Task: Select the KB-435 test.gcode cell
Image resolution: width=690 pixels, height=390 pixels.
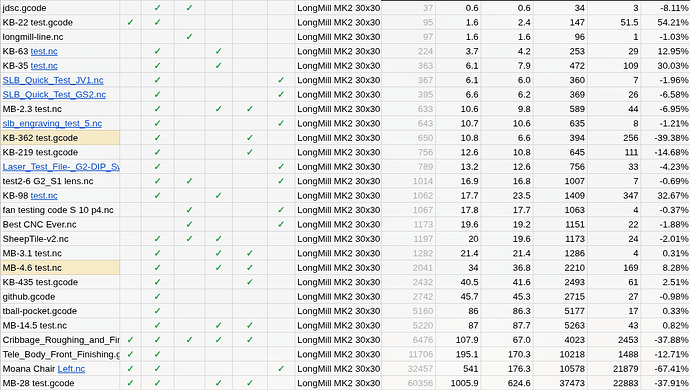Action: point(60,282)
